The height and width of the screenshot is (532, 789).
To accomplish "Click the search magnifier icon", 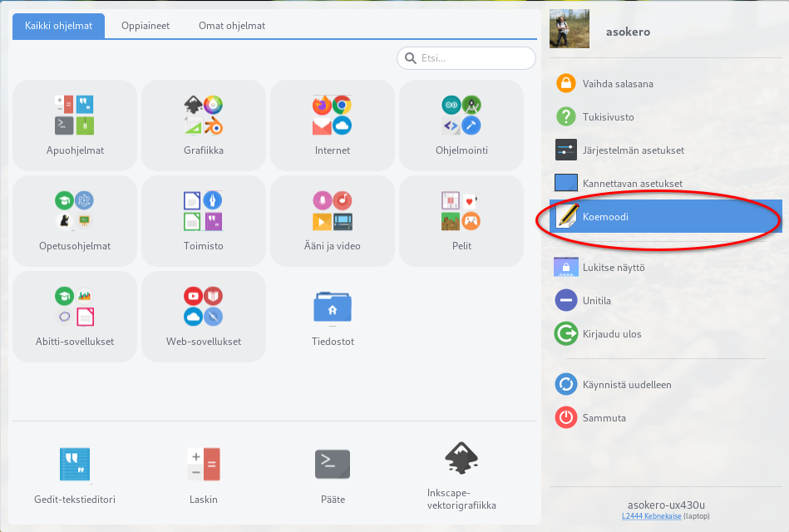I will (411, 58).
